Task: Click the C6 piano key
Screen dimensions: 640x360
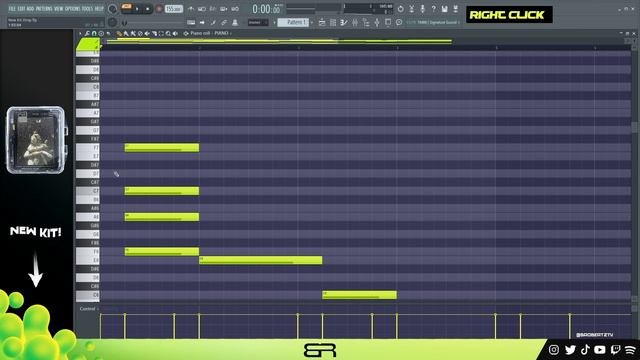Action: point(88,295)
